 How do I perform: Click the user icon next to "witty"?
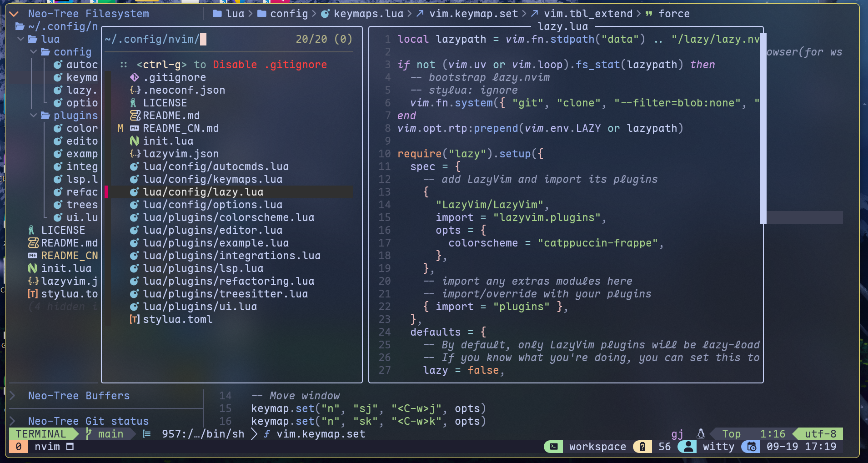tap(687, 447)
